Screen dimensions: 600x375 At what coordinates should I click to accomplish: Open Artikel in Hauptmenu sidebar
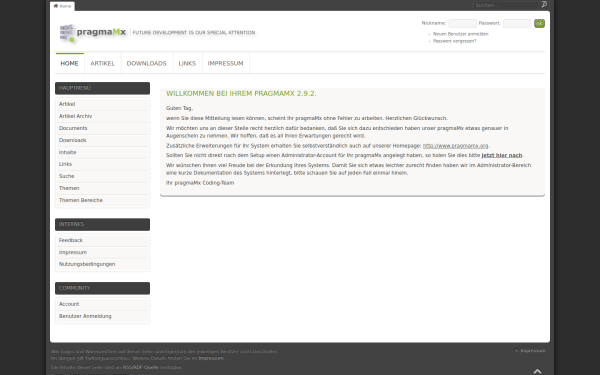pyautogui.click(x=102, y=104)
